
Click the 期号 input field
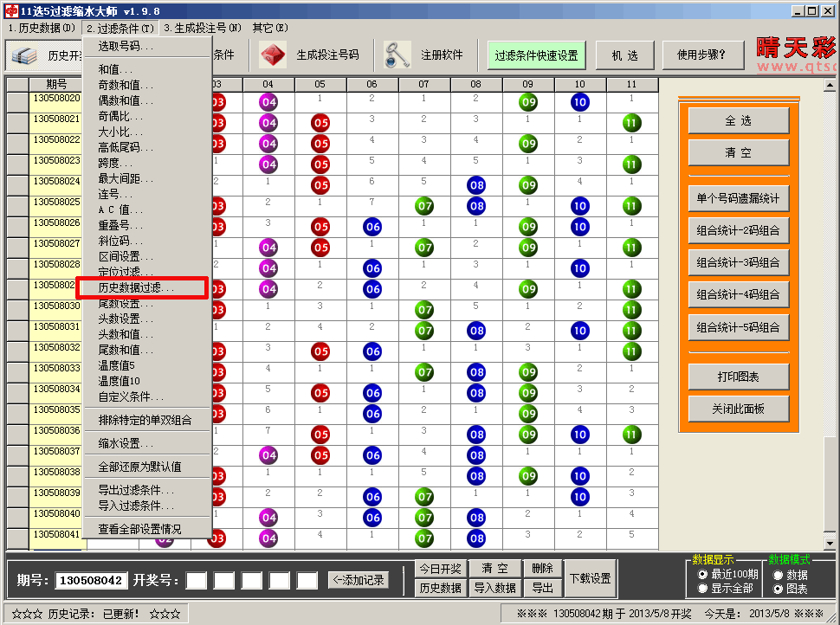pos(91,581)
